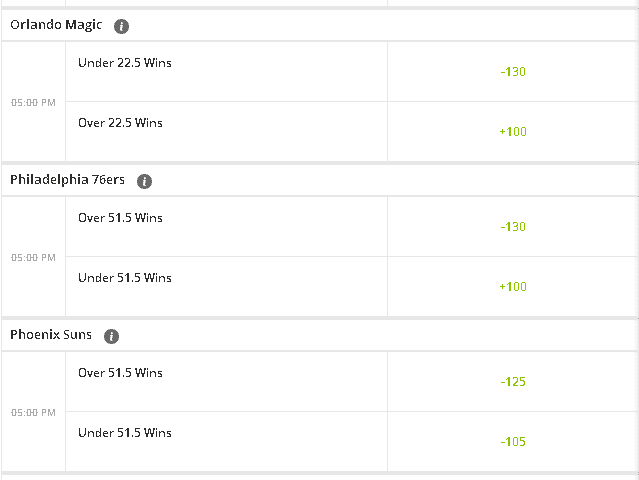Open the Phoenix Suns info icon

111,336
